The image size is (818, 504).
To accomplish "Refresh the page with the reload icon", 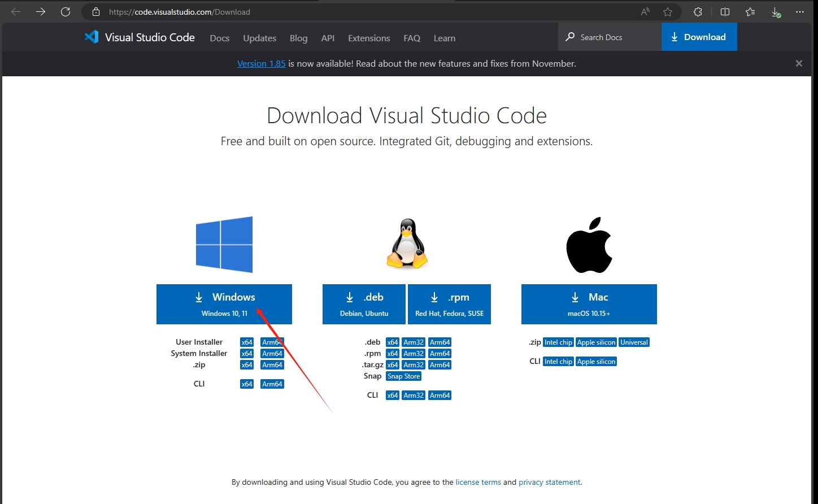I will click(x=66, y=12).
